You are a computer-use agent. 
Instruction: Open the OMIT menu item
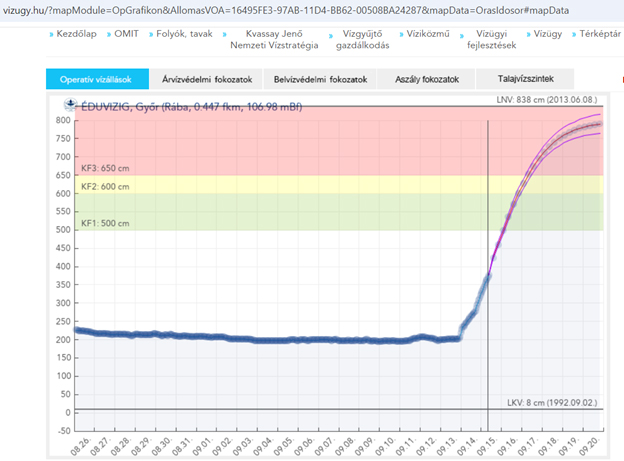[x=127, y=34]
